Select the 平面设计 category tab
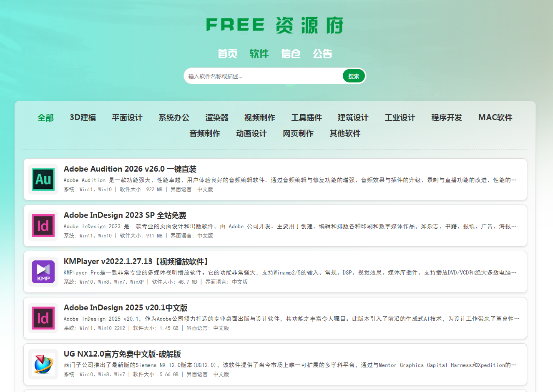 click(127, 117)
